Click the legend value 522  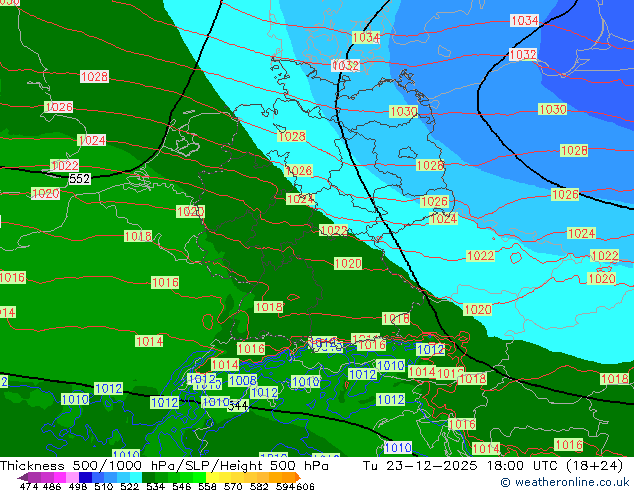[129, 486]
